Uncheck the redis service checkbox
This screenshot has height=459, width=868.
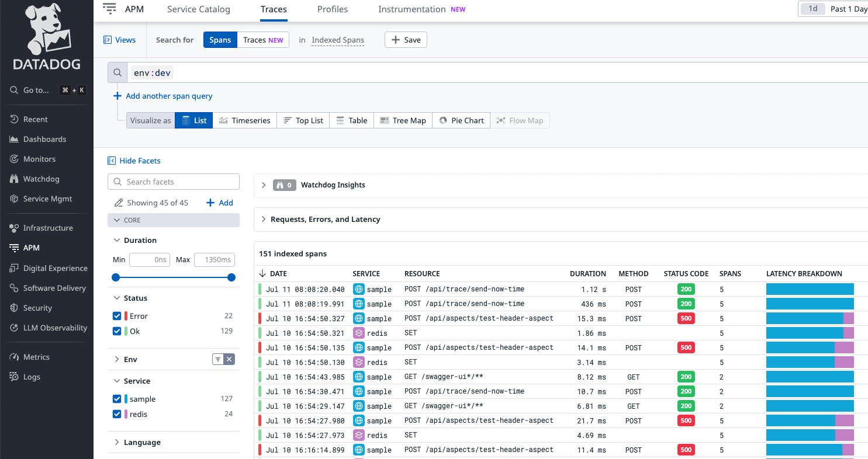(117, 414)
